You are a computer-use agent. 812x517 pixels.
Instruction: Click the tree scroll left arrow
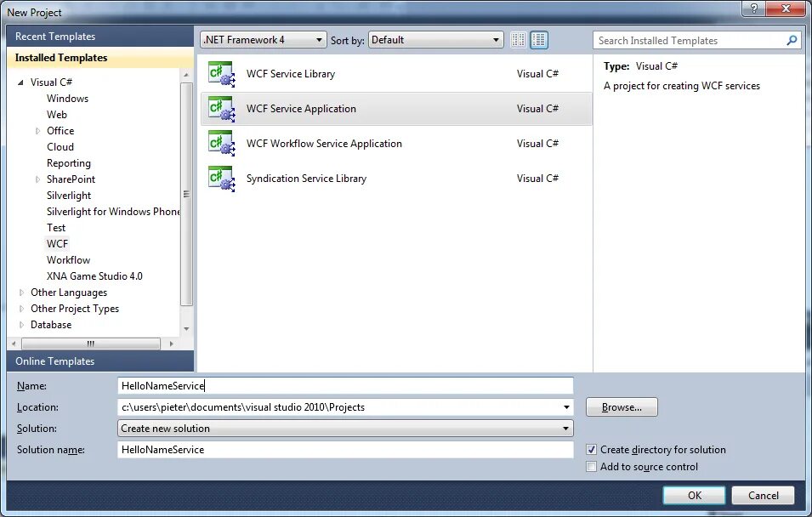(x=14, y=344)
